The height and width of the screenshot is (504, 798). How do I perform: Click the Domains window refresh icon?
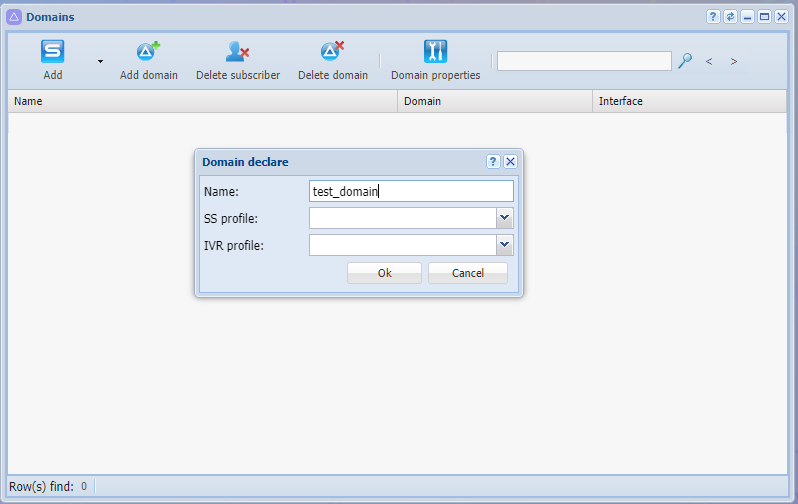(730, 17)
